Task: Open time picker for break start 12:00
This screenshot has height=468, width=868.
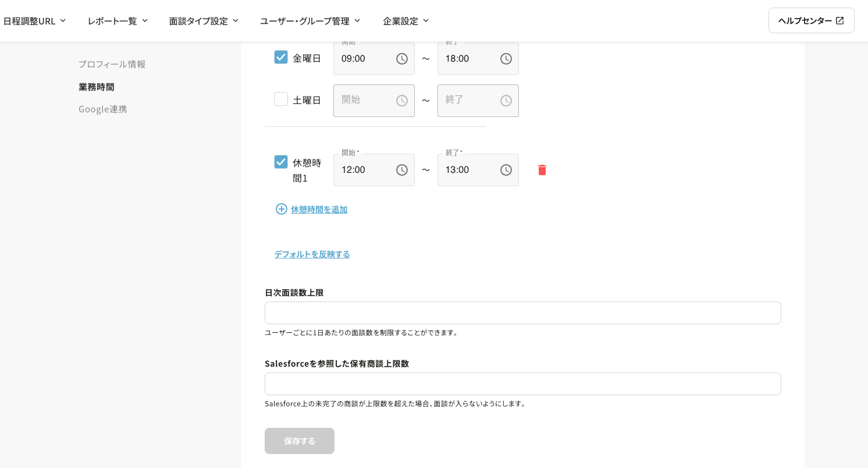Action: 402,170
